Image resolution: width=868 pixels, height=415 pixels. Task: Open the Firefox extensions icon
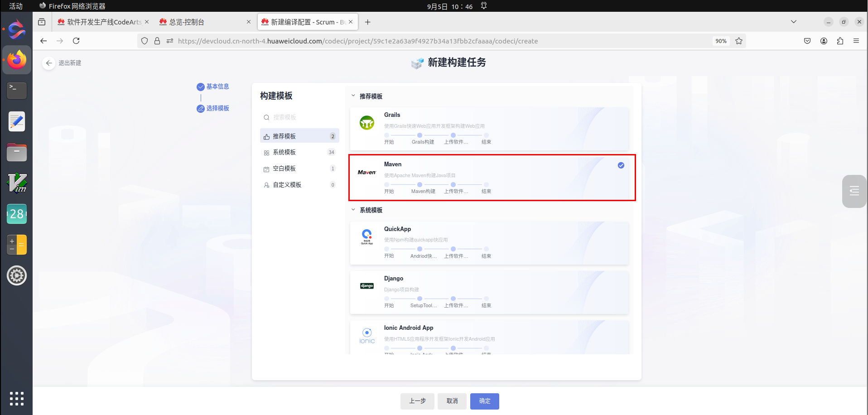840,41
